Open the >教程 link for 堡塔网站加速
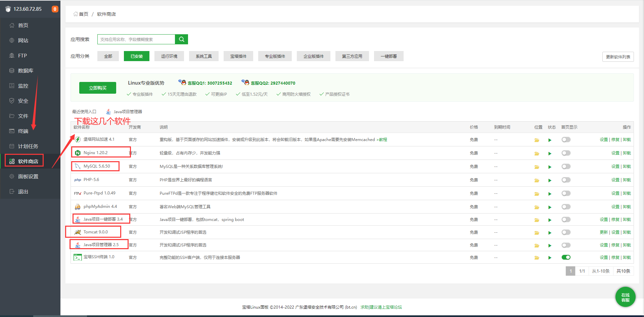The height and width of the screenshot is (317, 644). 382,140
